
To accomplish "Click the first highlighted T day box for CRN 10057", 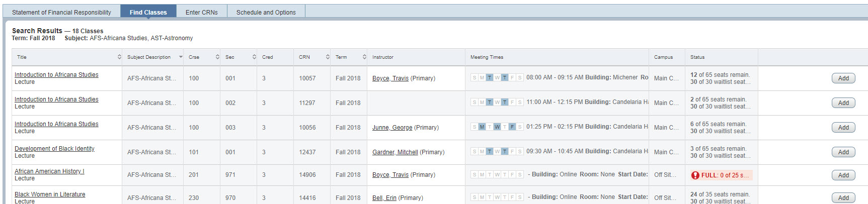I will pos(490,78).
